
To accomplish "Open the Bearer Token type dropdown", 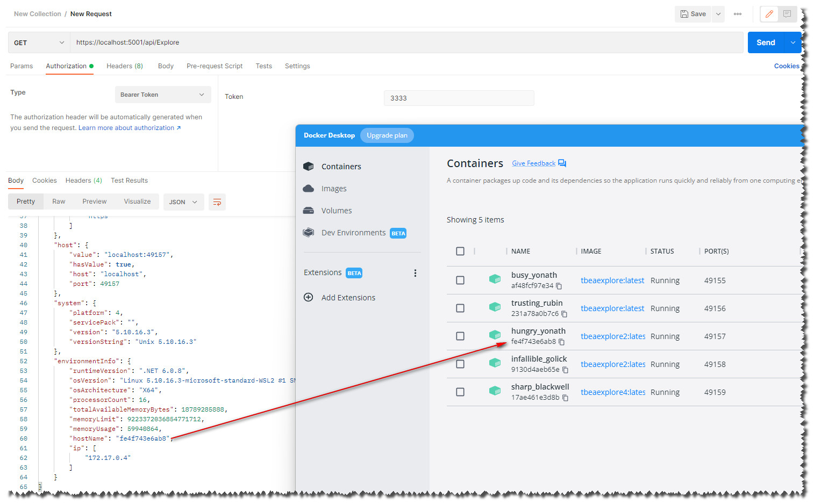I will 163,95.
